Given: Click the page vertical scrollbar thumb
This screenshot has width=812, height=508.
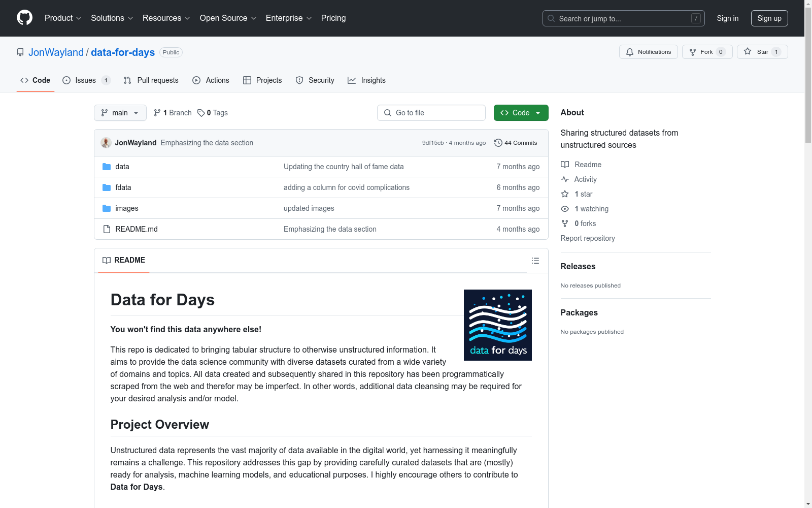Looking at the screenshot, I should (x=808, y=75).
